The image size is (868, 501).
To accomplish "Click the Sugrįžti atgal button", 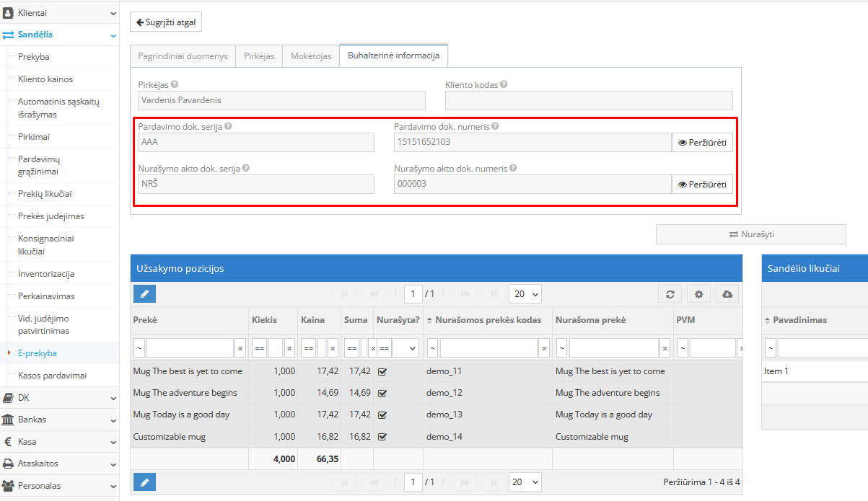I will [x=166, y=22].
